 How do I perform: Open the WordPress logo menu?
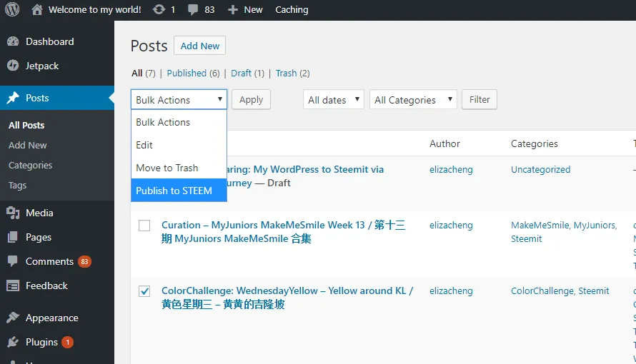12,9
